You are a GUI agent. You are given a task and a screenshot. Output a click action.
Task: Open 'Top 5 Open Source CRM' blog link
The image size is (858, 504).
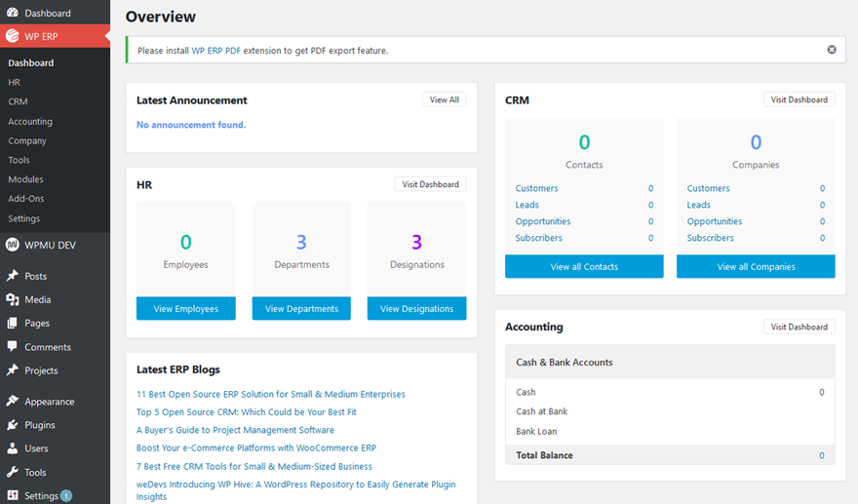(247, 412)
